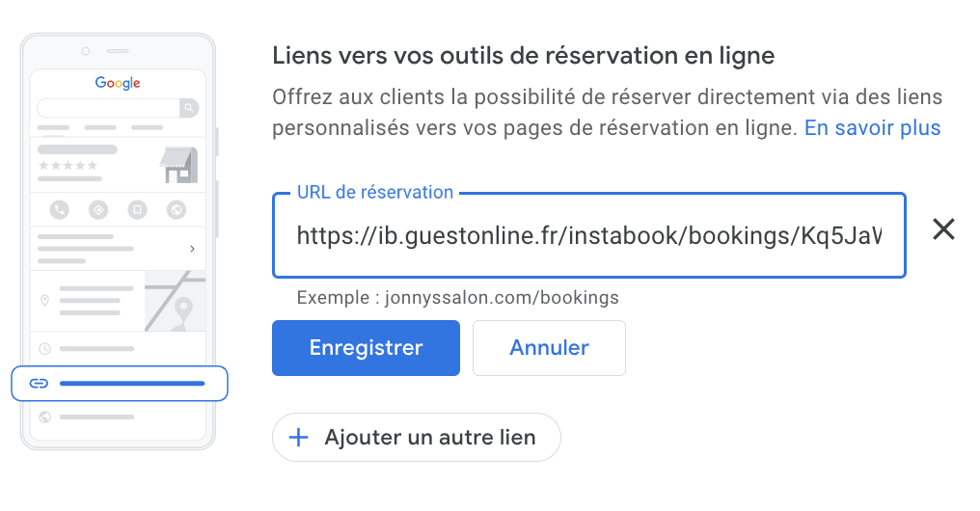Click the link chain icon in phone mockup
The height and width of the screenshot is (511, 980).
click(39, 383)
